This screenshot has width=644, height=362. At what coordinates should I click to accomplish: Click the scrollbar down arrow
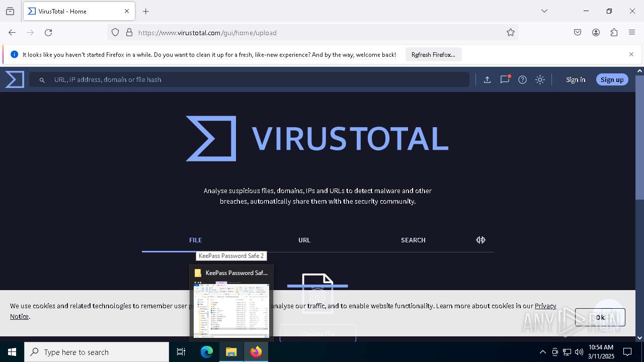[x=639, y=338]
